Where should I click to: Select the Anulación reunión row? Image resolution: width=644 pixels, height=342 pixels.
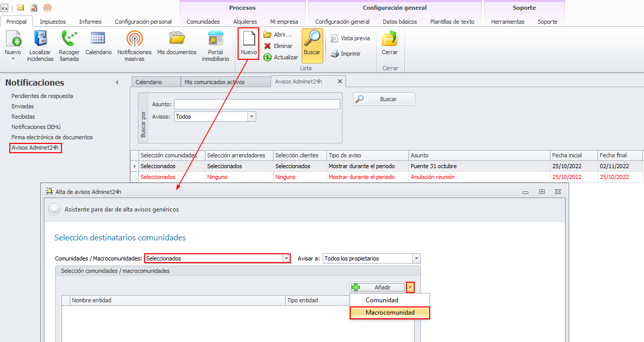point(387,177)
